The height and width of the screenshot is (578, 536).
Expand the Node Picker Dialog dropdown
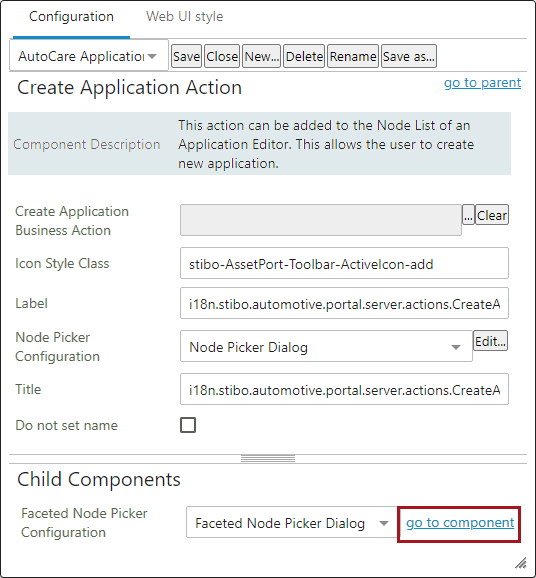(x=326, y=347)
